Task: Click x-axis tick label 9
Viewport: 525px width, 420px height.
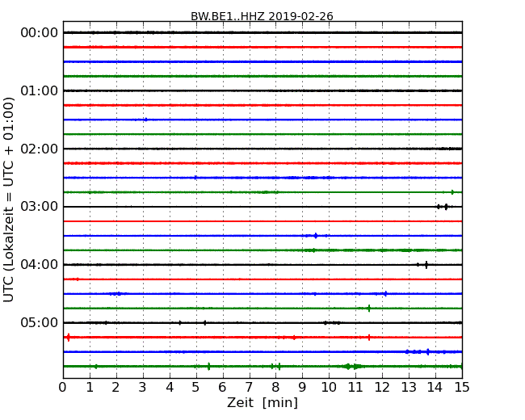Action: tap(302, 388)
